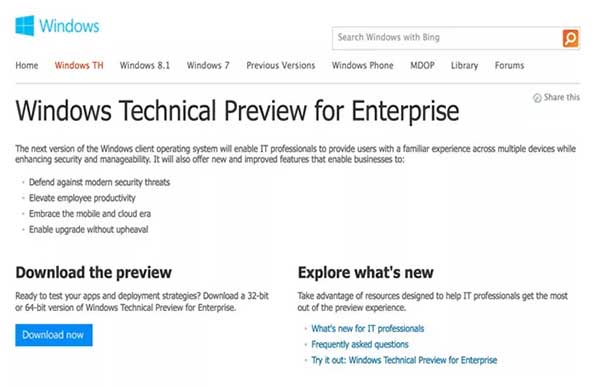Viewport: 600px width, 387px height.
Task: Click Elevate employee productivity bullet
Action: pyautogui.click(x=82, y=198)
